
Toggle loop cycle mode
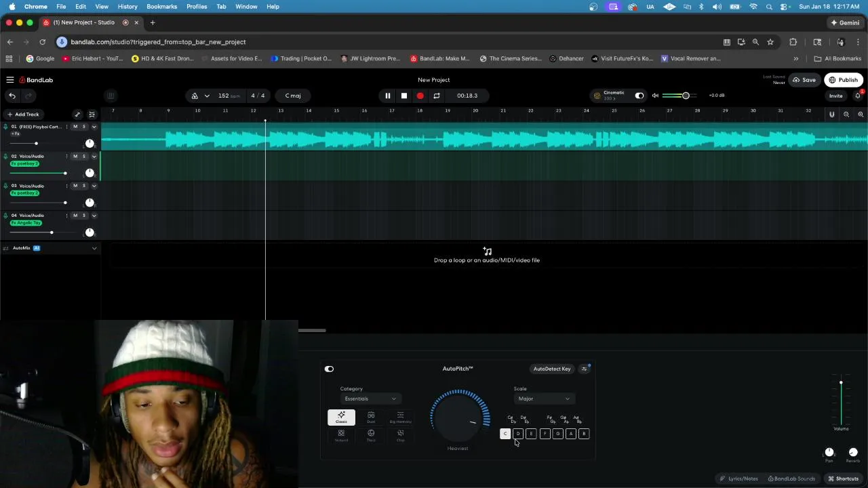pyautogui.click(x=437, y=96)
